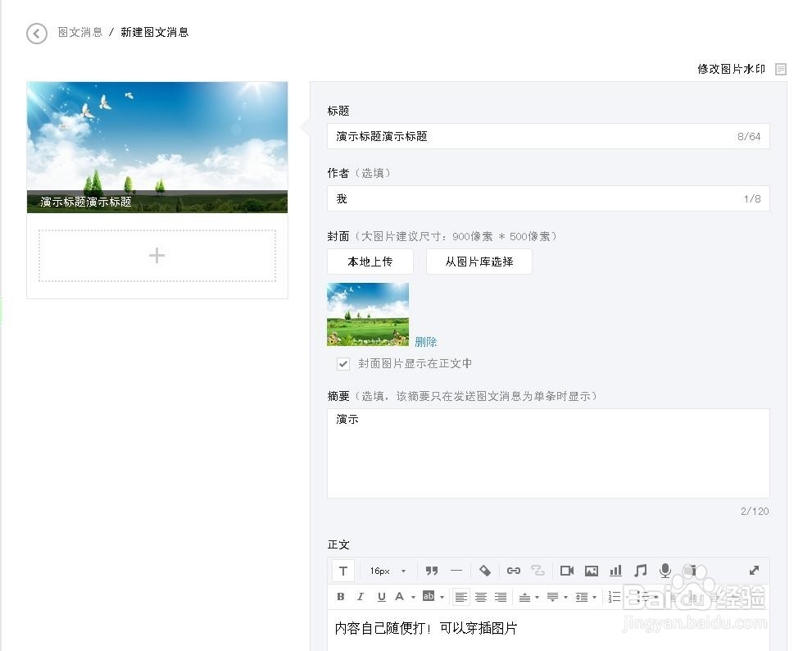Screen dimensions: 812x651
Task: Toggle underline formatting
Action: coord(381,597)
